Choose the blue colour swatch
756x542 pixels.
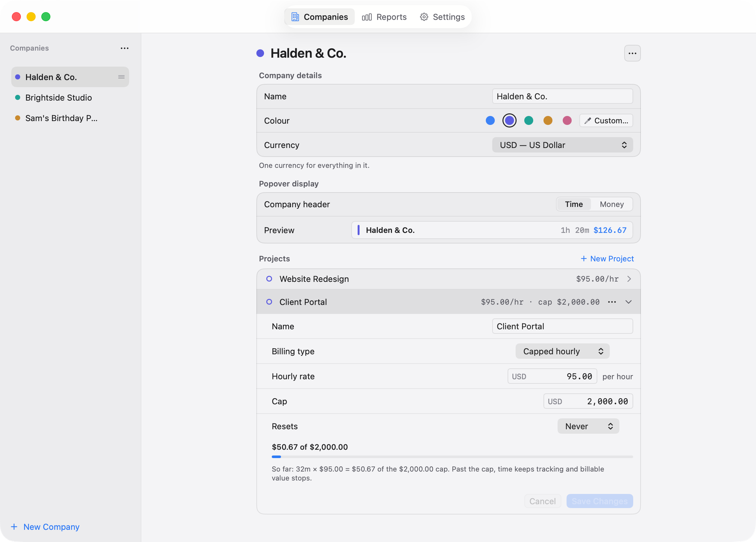(x=490, y=120)
